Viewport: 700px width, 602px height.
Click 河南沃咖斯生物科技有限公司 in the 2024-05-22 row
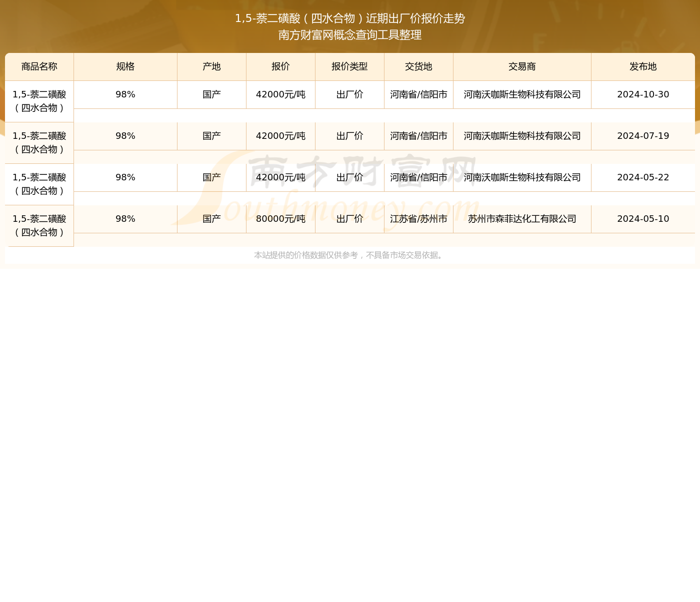[x=522, y=178]
